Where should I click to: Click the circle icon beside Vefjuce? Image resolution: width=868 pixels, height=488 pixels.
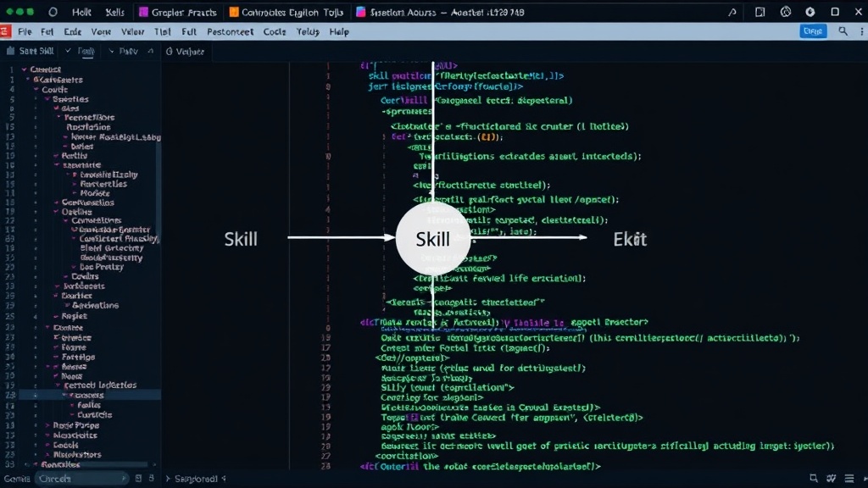pos(170,52)
